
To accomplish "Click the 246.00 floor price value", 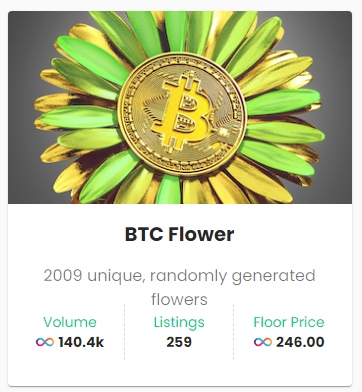I will tap(300, 342).
